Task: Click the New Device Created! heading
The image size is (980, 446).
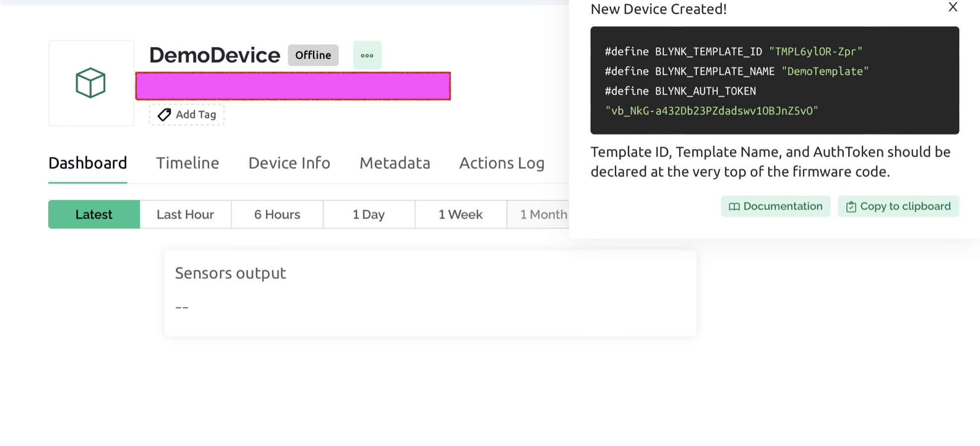Action: click(658, 9)
